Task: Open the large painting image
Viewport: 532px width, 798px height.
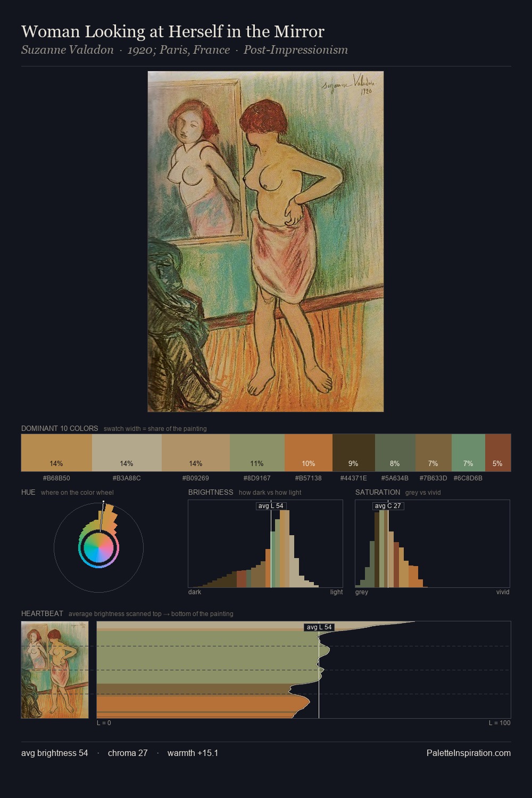Action: (265, 242)
